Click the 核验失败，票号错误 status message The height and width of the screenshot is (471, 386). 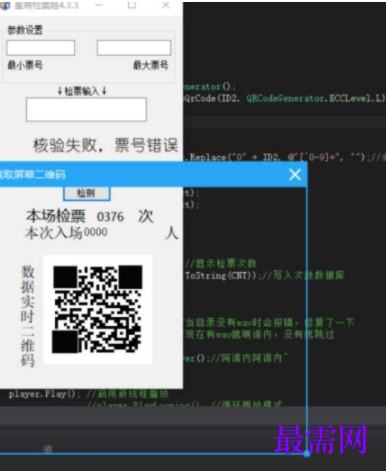click(x=105, y=145)
